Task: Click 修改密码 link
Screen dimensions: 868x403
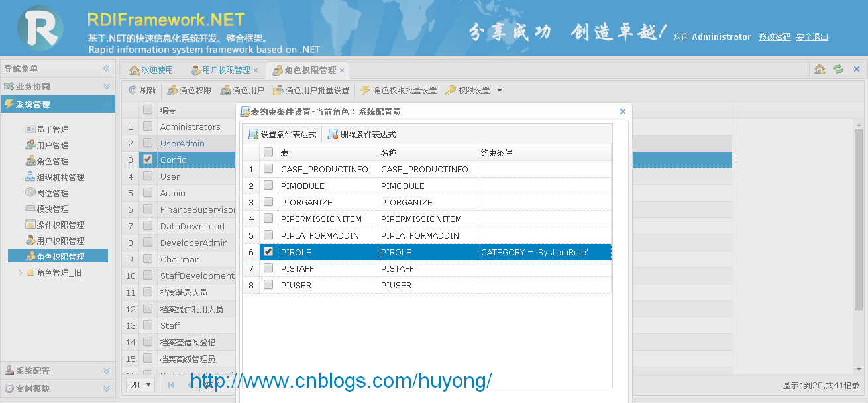Action: 775,37
